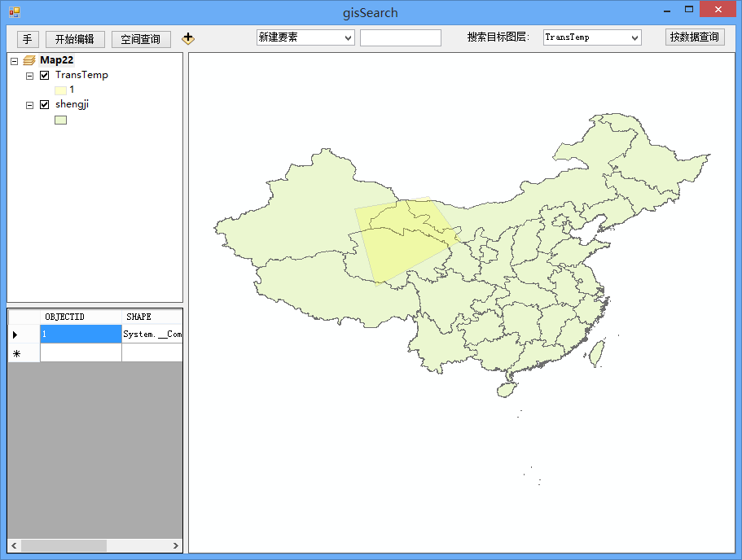Click the TransTemp yellow symbol swatch
742x560 pixels.
point(60,90)
